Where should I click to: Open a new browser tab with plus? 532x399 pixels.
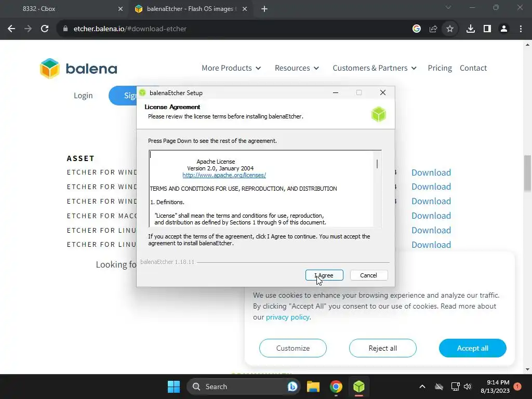264,9
